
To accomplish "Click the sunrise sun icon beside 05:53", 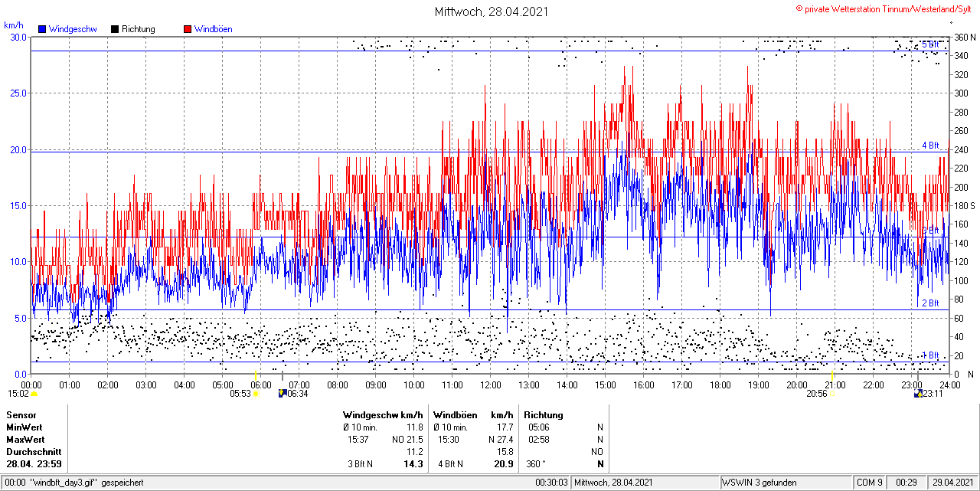I will coord(256,394).
